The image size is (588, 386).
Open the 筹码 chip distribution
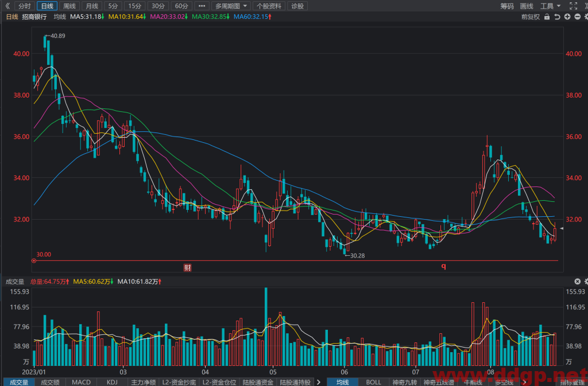tap(507, 6)
